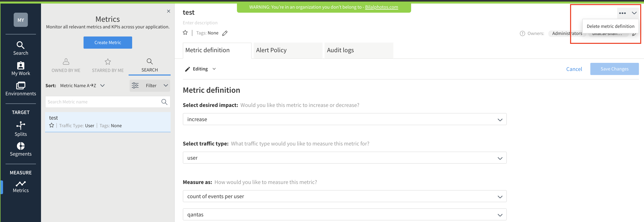Viewport: 644px width, 222px height.
Task: Star the test metric in the list
Action: click(x=52, y=125)
